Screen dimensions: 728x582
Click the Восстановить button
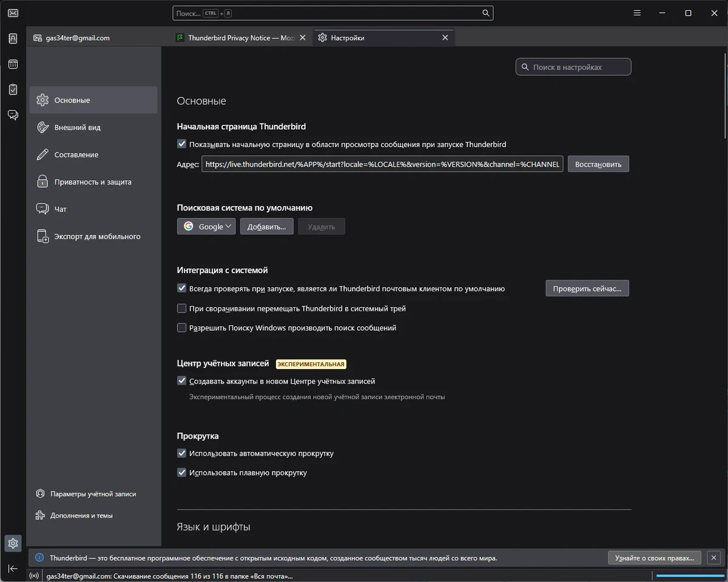coord(598,164)
